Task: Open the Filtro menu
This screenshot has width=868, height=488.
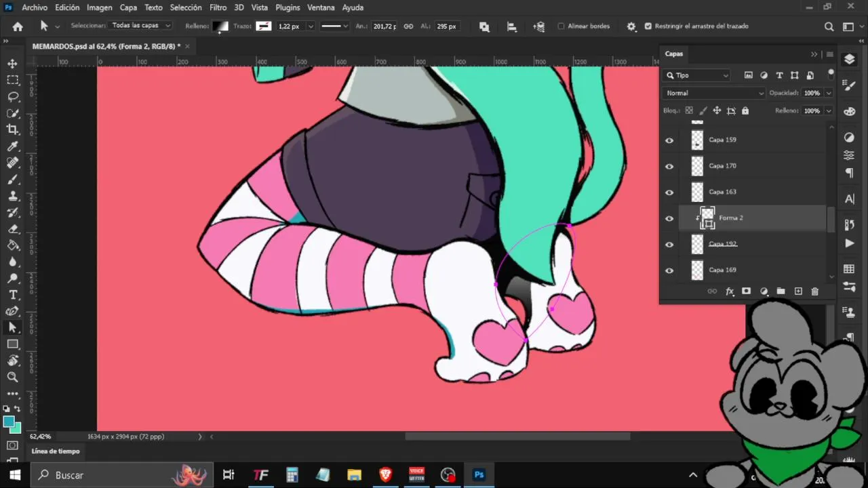Action: click(x=218, y=7)
